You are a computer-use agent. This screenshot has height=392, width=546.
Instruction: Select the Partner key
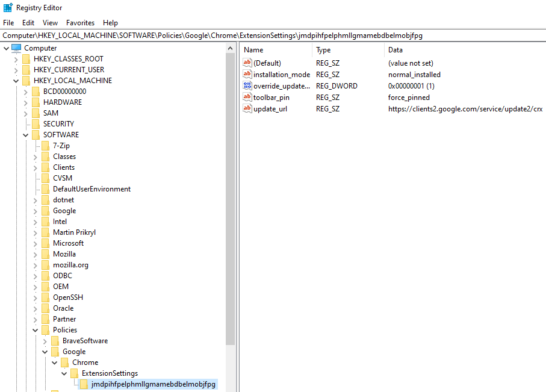tap(64, 319)
